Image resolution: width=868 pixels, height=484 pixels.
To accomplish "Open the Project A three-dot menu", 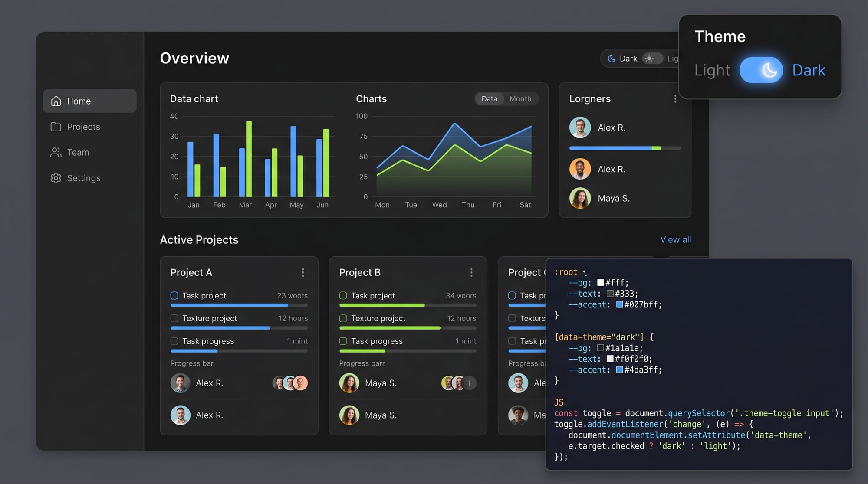I will (303, 272).
